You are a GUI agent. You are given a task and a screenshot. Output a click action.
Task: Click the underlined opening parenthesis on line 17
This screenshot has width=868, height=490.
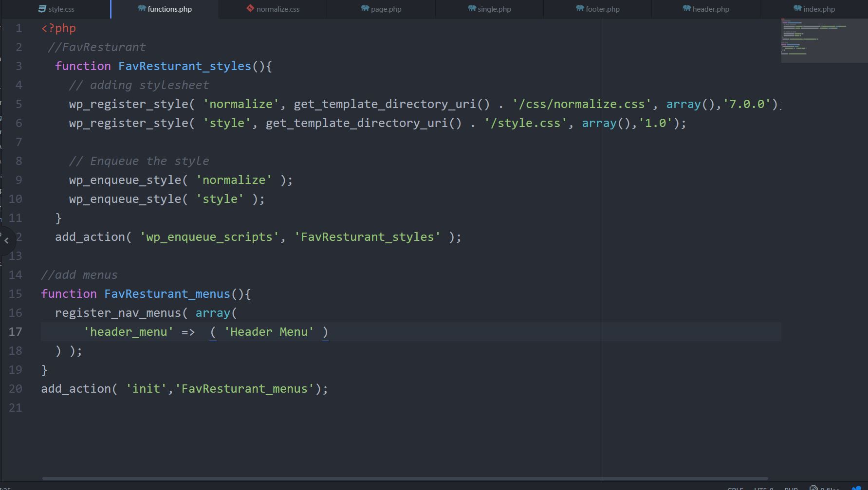click(213, 332)
